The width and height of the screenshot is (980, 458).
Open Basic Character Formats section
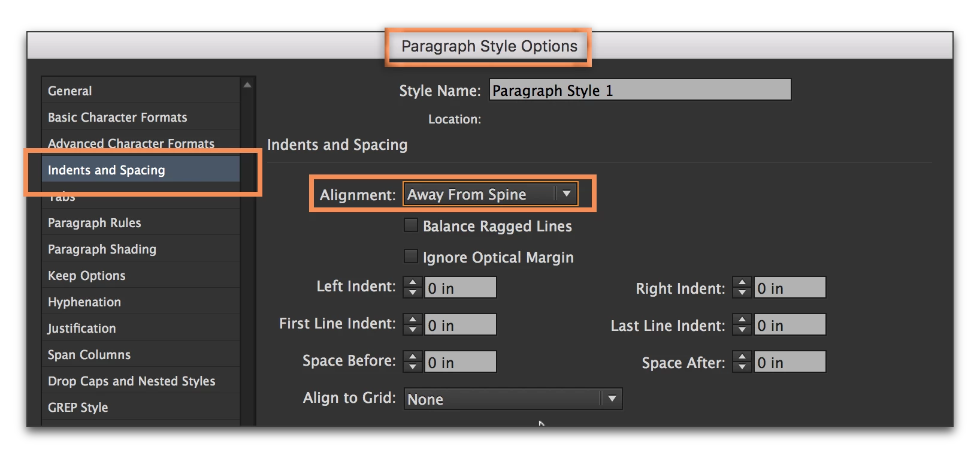click(117, 117)
